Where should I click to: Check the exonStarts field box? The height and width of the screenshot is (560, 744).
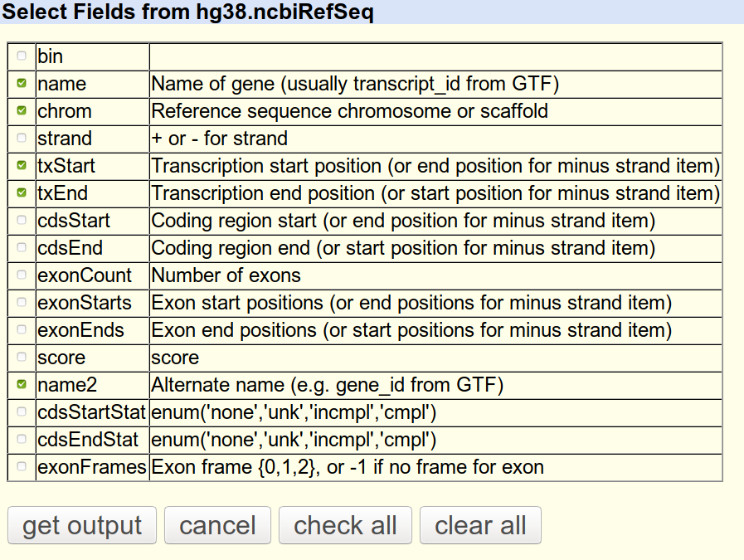pos(22,303)
